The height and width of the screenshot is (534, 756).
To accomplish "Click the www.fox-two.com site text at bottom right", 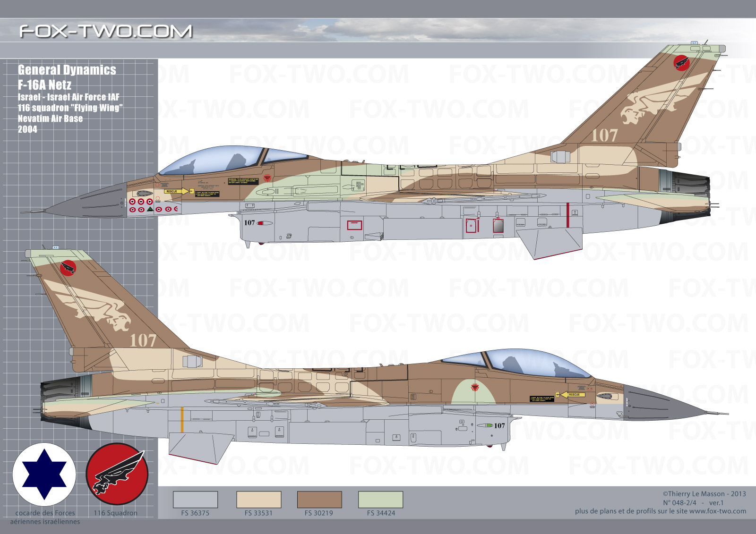I will point(718,511).
